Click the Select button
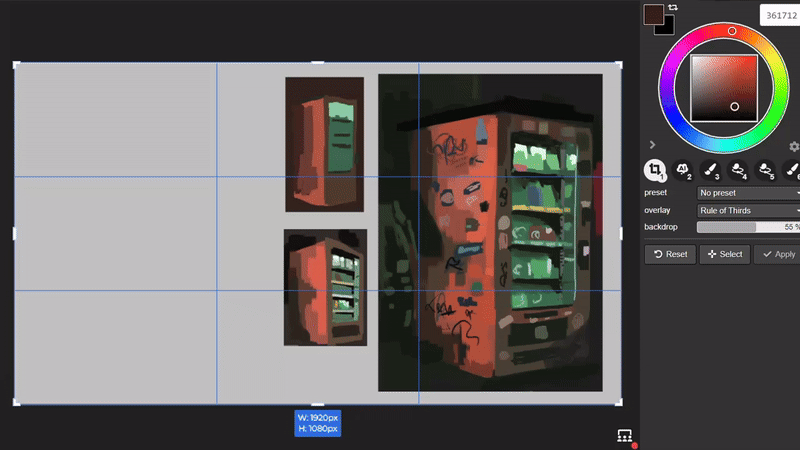 [x=725, y=254]
